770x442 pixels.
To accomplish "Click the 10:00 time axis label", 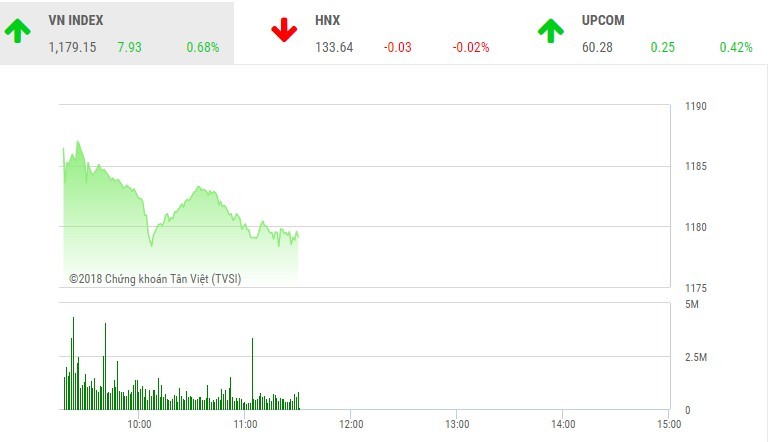I will (x=139, y=424).
